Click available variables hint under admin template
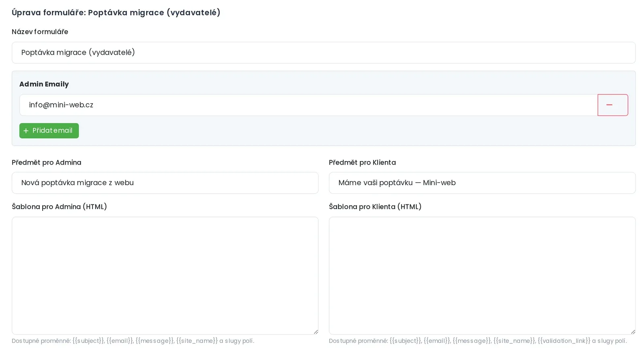This screenshot has height=351, width=644. (x=133, y=341)
